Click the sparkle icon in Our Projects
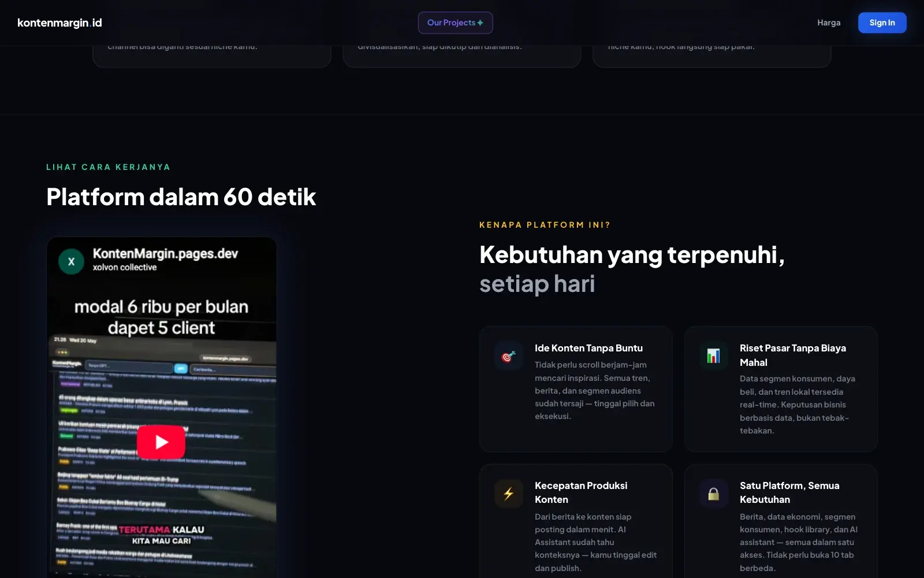 coord(480,23)
